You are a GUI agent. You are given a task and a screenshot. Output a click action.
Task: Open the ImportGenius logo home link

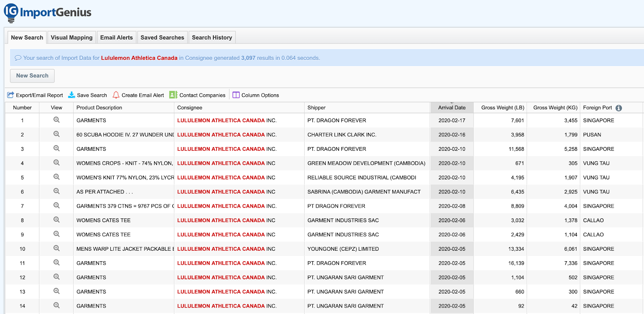pos(47,13)
